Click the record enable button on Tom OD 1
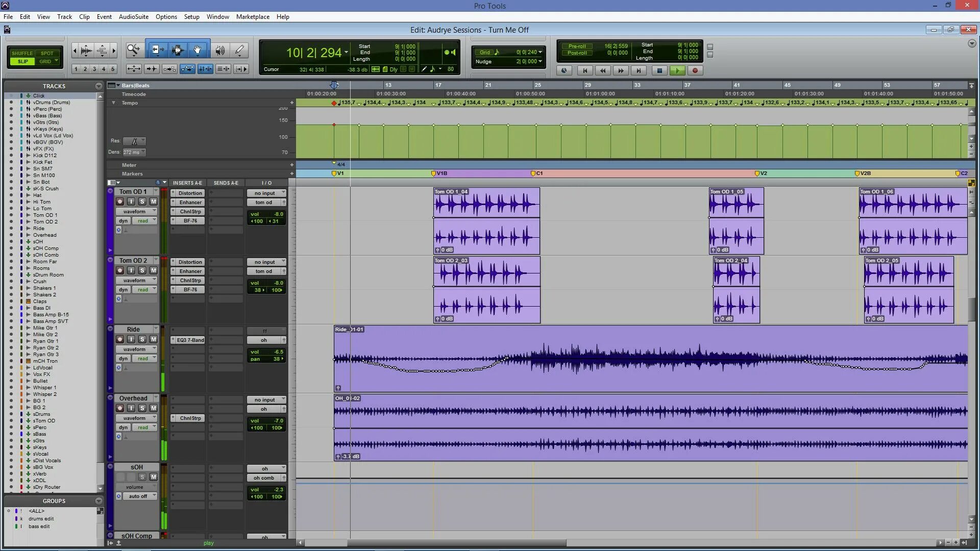The image size is (980, 551). [x=120, y=201]
